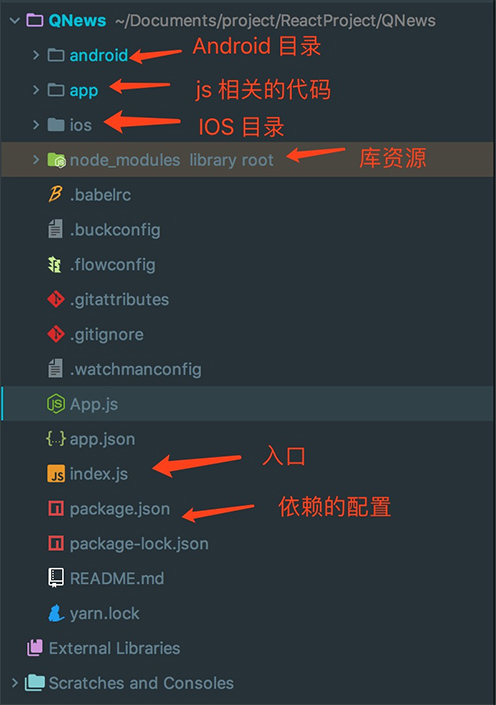Collapse the QNews project root
The image size is (496, 705).
point(15,20)
